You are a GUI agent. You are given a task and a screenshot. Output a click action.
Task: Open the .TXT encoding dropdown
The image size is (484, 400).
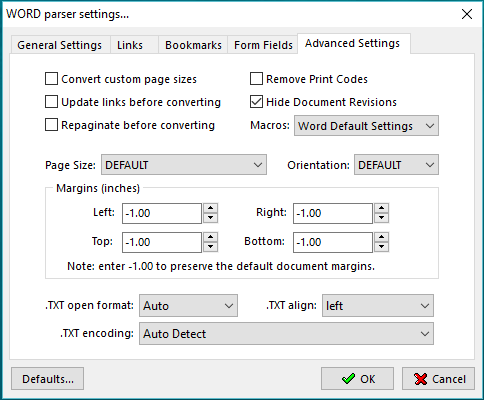286,333
